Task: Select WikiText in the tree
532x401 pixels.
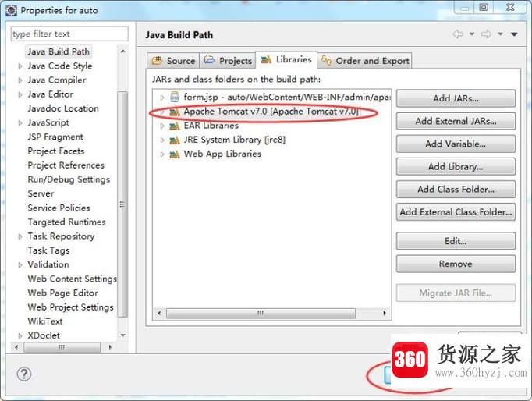Action: coord(45,321)
